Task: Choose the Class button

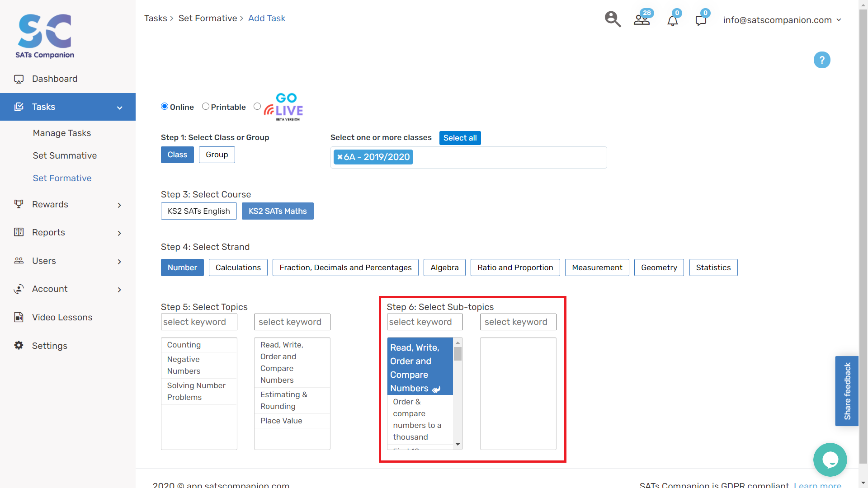Action: pyautogui.click(x=177, y=155)
